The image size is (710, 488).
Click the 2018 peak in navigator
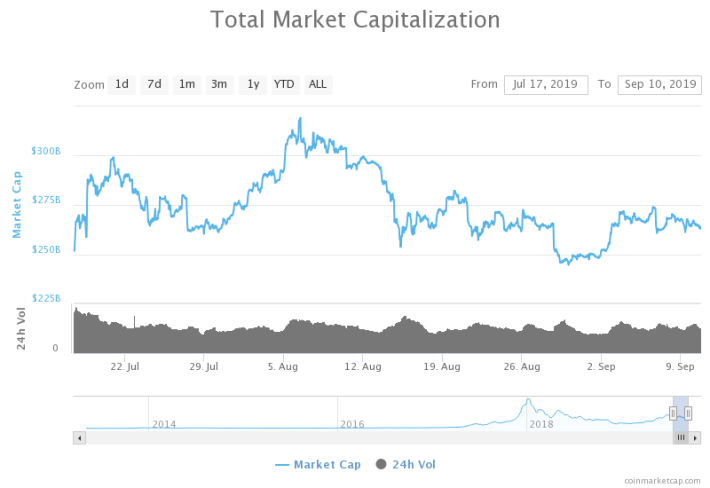click(528, 400)
